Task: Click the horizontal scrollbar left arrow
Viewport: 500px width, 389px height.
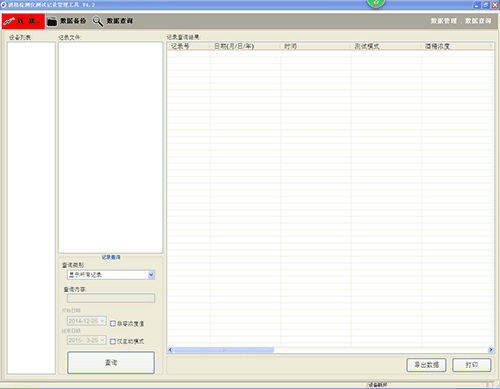Action: 170,350
